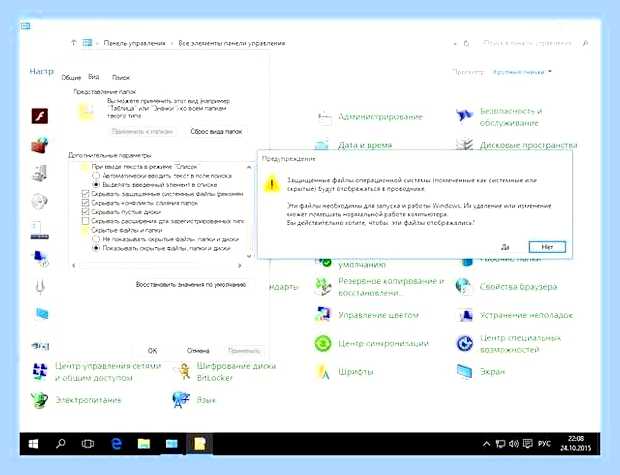Open Шифрование диска BitLocker icon
The width and height of the screenshot is (620, 475).
point(183,372)
